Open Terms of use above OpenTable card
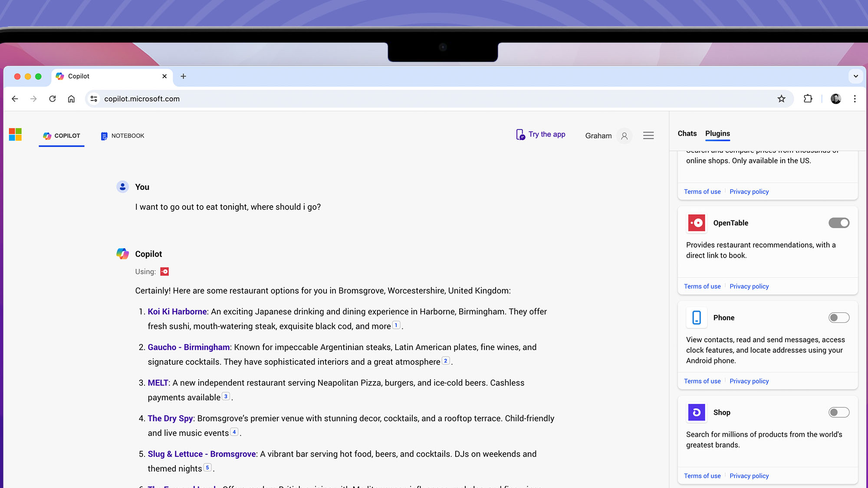This screenshot has height=488, width=868. [x=702, y=192]
